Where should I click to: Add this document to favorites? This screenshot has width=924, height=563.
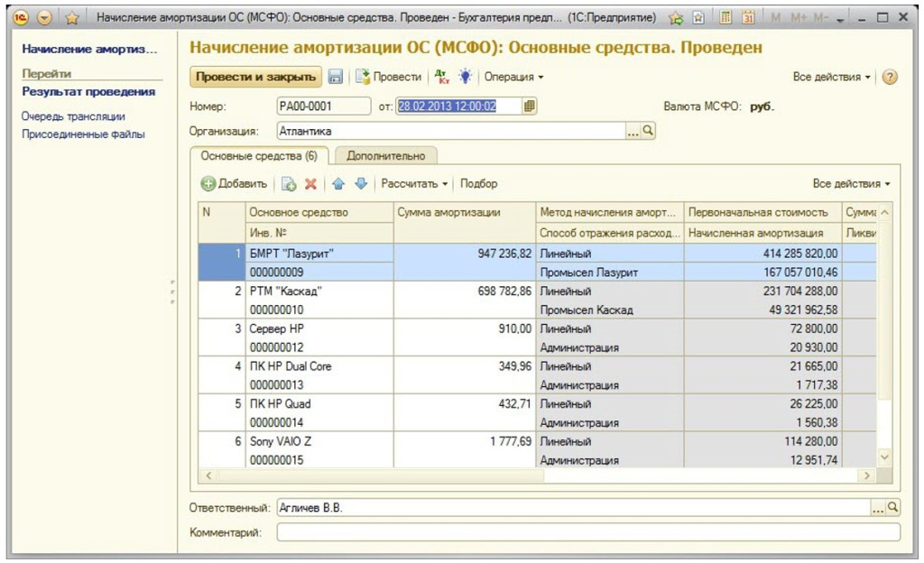point(676,18)
